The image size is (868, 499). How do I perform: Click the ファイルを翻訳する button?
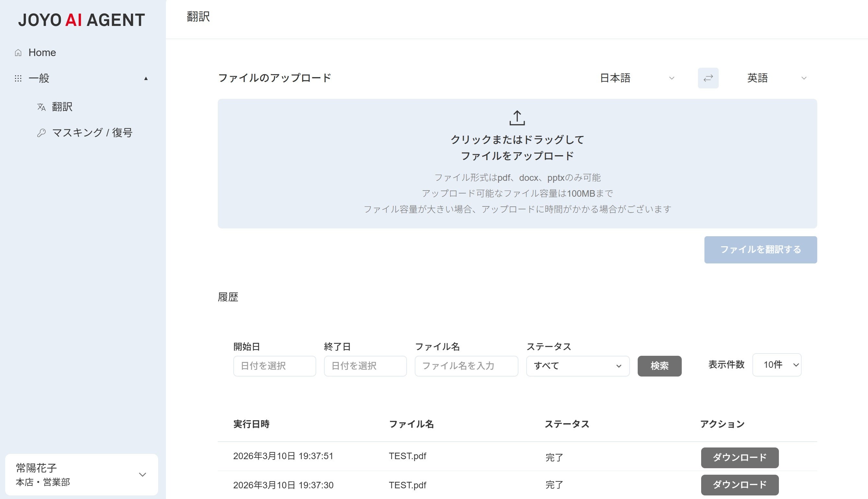coord(760,250)
